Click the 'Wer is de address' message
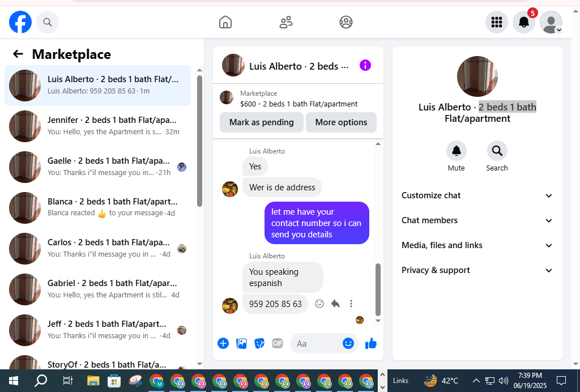 (282, 188)
